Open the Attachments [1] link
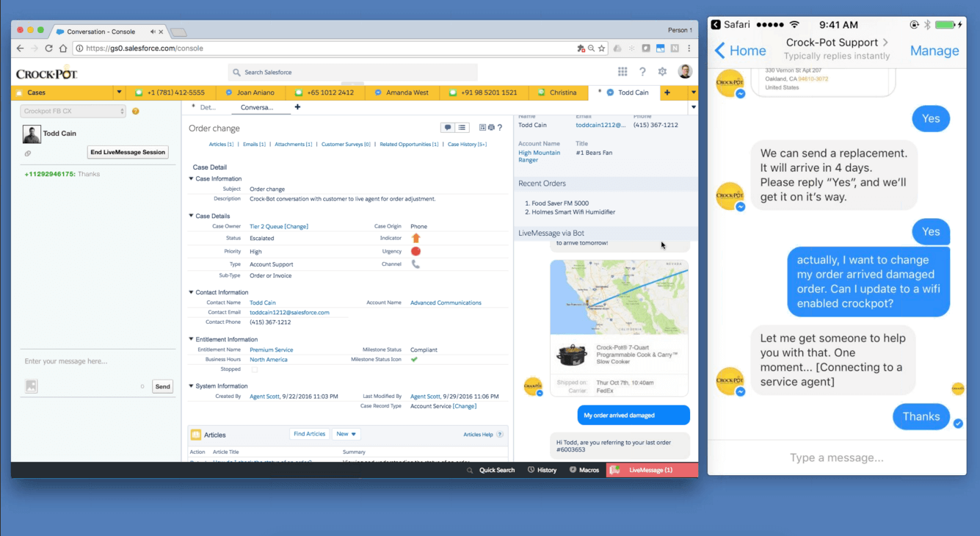Image resolution: width=980 pixels, height=536 pixels. 294,145
